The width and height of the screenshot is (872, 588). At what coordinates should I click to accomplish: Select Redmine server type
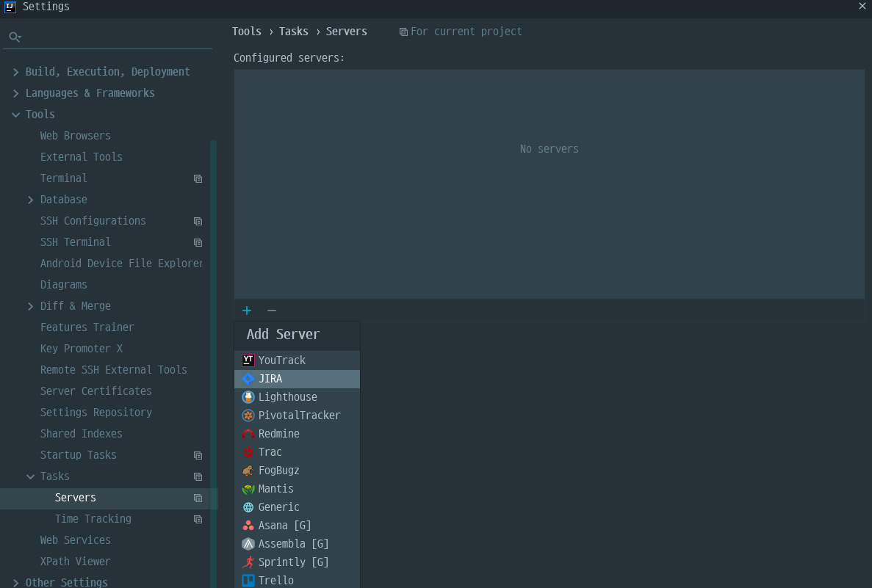pyautogui.click(x=297, y=434)
